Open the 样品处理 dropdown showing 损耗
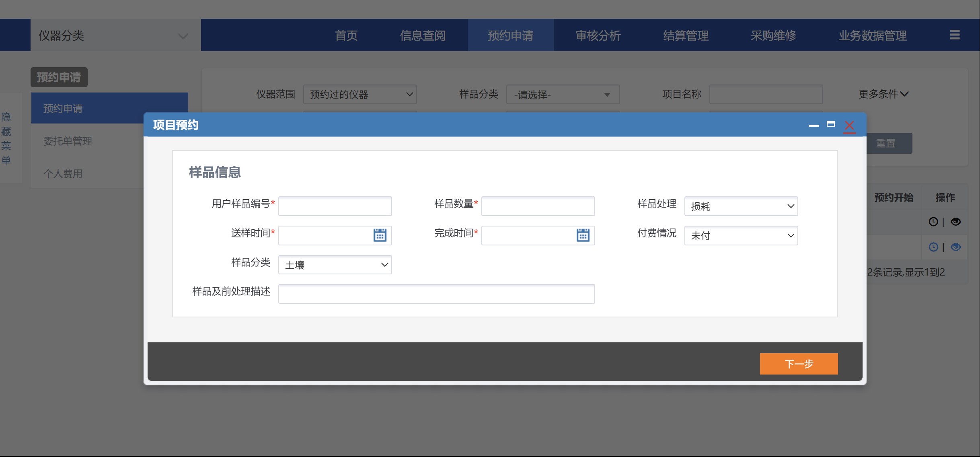 coord(741,206)
